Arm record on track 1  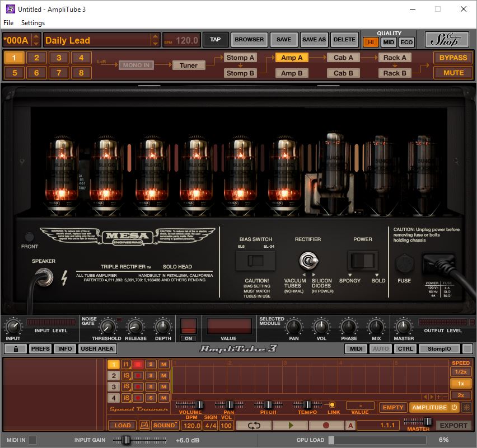[x=138, y=364]
